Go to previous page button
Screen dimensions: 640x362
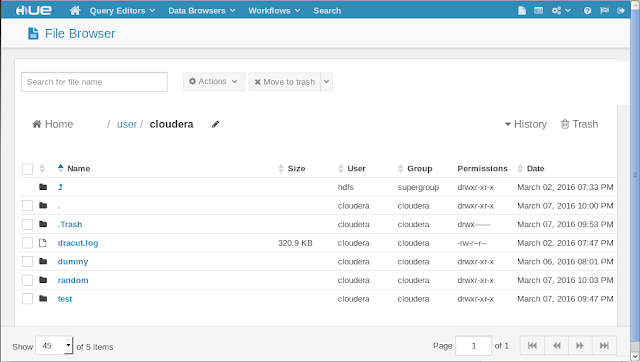[556, 346]
